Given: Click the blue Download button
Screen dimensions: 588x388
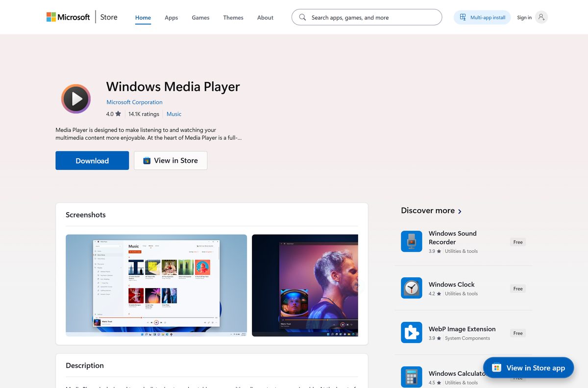Looking at the screenshot, I should [92, 161].
